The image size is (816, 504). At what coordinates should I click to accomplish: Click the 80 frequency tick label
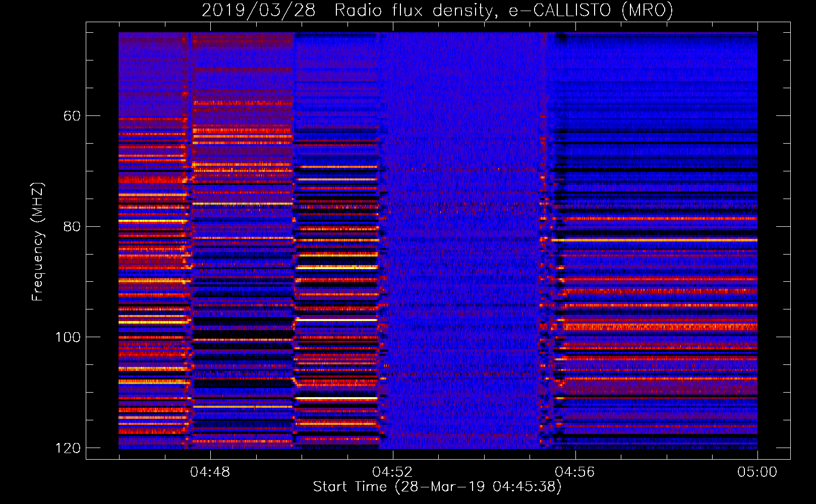72,226
